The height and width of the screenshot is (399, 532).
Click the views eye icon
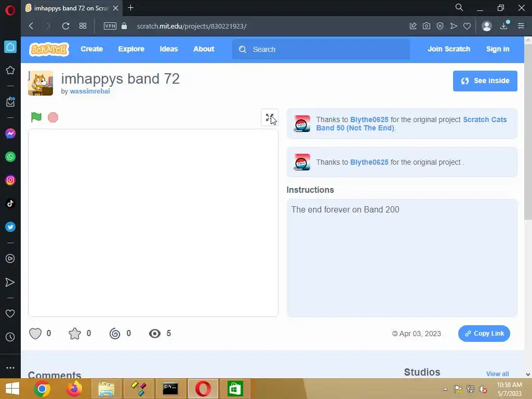click(155, 334)
